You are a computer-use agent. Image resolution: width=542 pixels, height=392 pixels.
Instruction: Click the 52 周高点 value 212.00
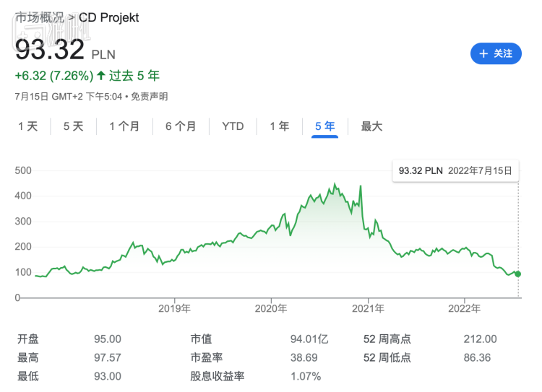tap(480, 339)
